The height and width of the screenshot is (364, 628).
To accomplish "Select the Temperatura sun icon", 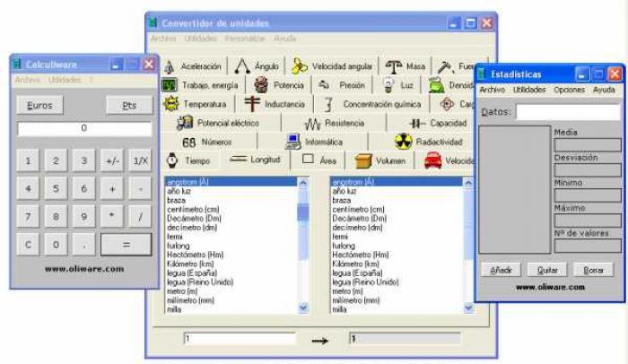I will [x=171, y=104].
